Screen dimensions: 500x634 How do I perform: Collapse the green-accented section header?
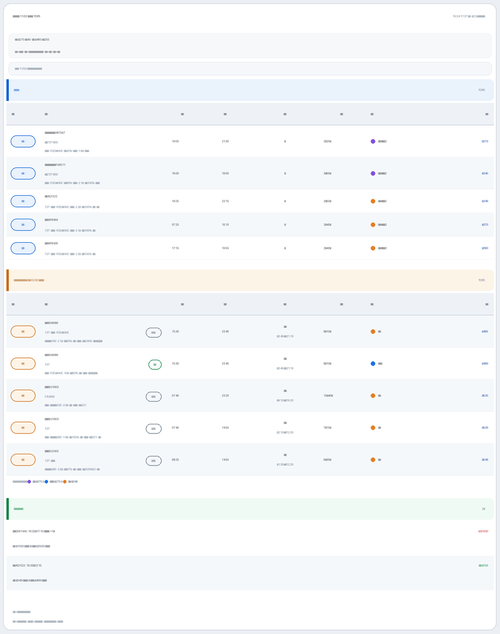pos(250,509)
